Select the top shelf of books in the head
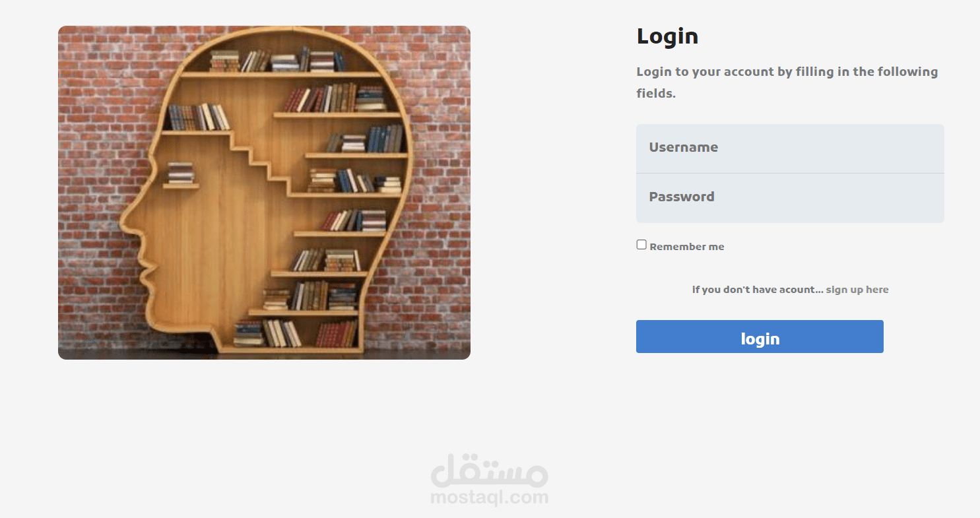980x518 pixels. (x=277, y=61)
